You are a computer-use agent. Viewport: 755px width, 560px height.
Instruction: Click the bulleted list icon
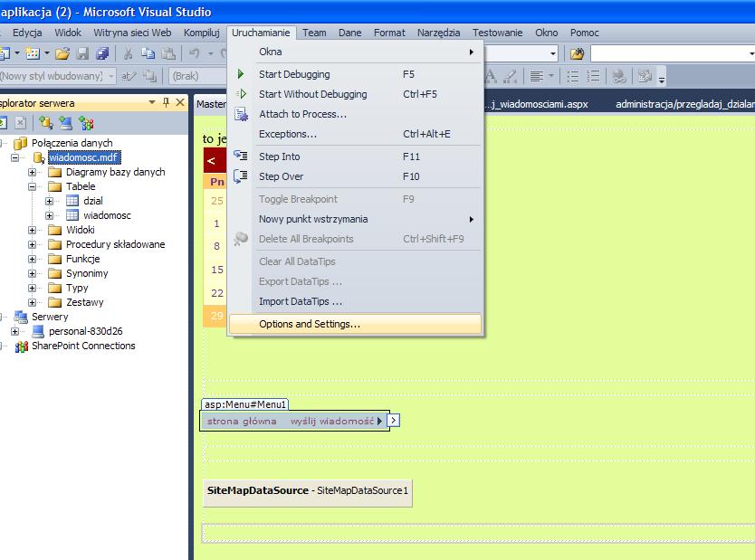click(572, 76)
